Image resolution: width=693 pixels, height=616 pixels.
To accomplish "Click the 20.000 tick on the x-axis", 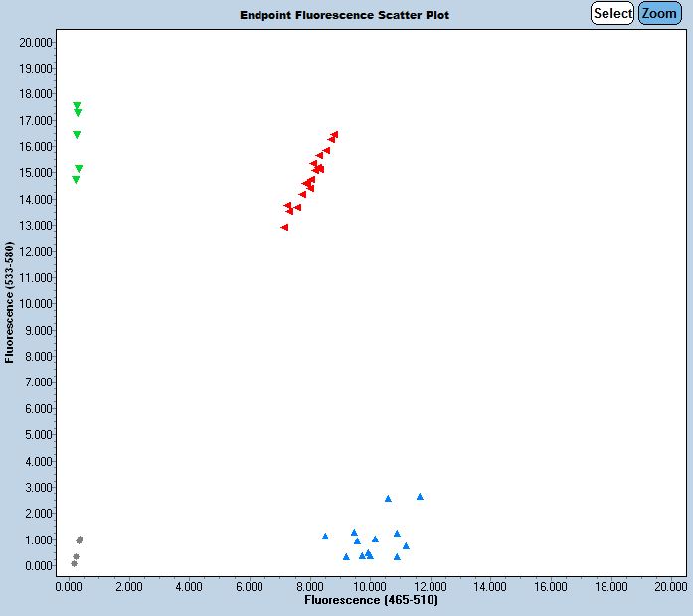I will (671, 587).
